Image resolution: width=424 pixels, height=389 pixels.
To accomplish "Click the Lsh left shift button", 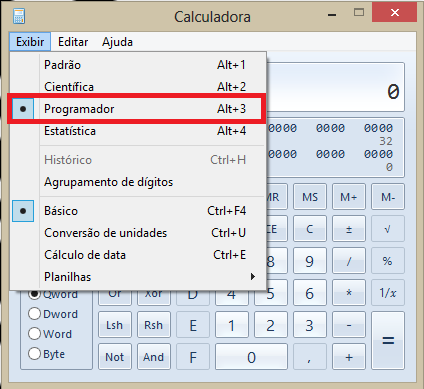I will pyautogui.click(x=115, y=325).
